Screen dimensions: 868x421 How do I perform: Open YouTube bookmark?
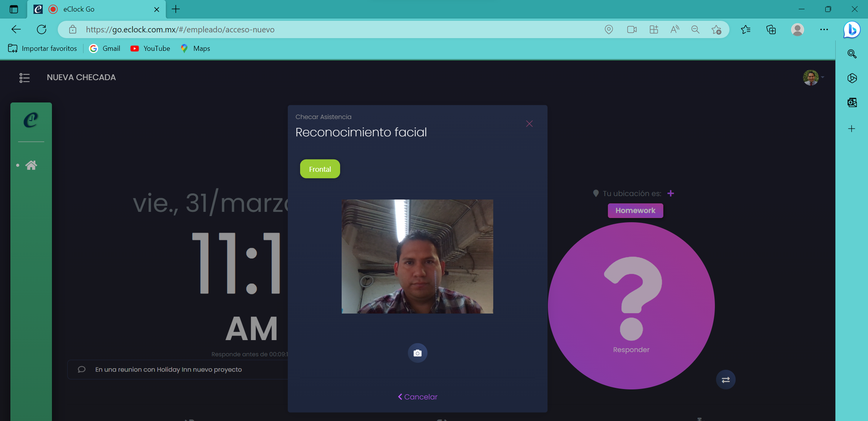[x=150, y=49]
